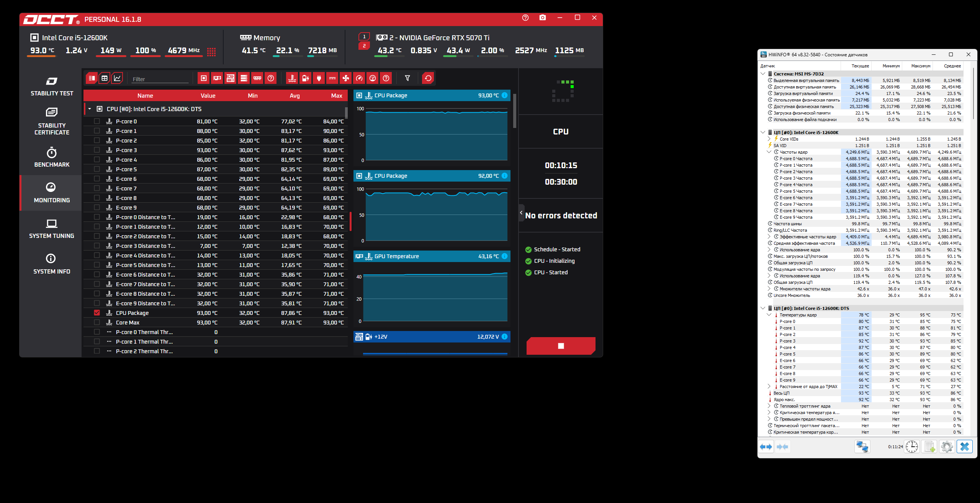Image resolution: width=980 pixels, height=503 pixels.
Task: Enable the Core Max checkbox
Action: (97, 322)
